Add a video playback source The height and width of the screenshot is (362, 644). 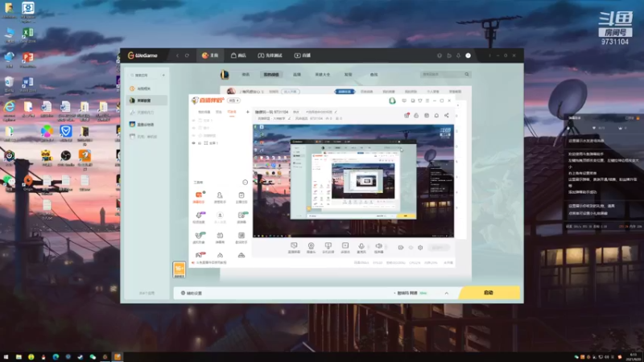pyautogui.click(x=345, y=247)
